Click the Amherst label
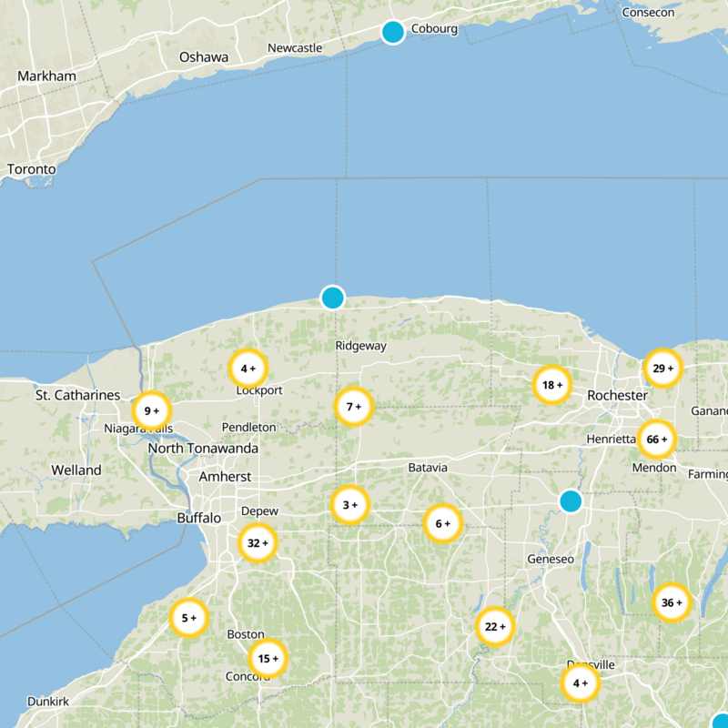This screenshot has width=728, height=728. [x=225, y=477]
